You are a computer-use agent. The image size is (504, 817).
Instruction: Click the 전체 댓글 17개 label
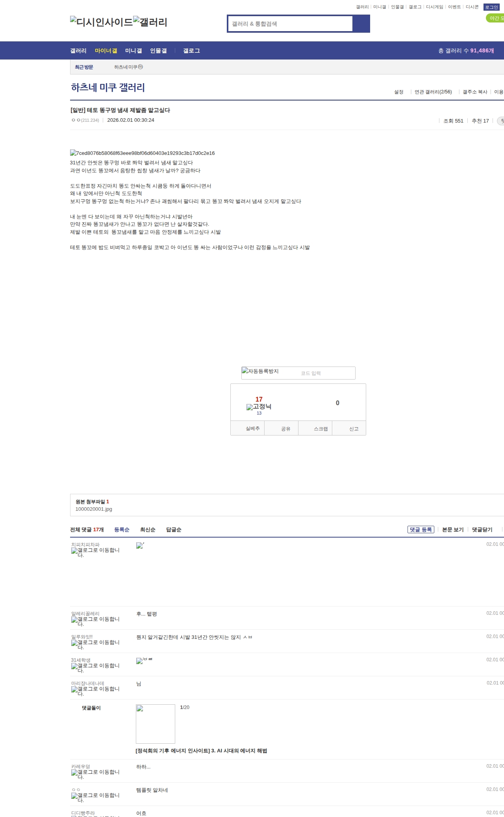pos(87,530)
